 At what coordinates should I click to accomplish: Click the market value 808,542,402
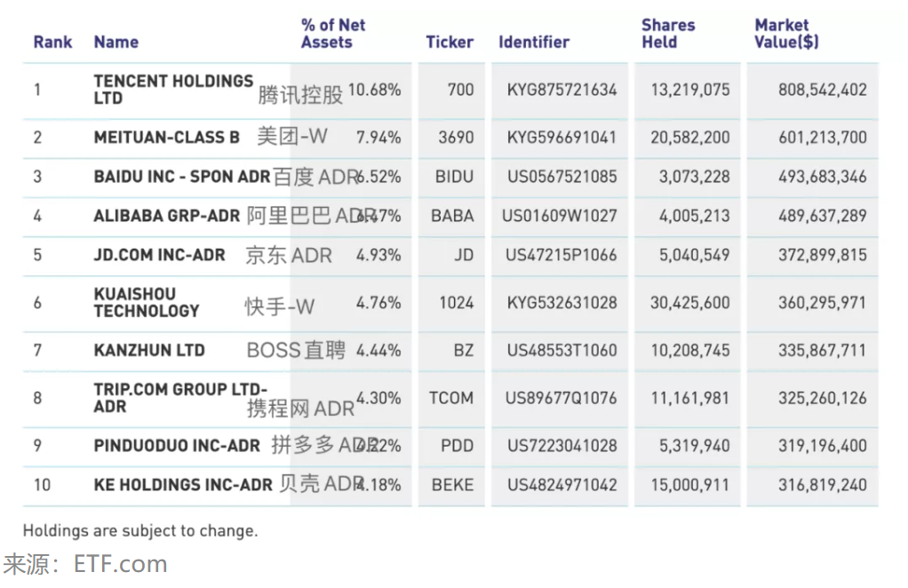822,90
